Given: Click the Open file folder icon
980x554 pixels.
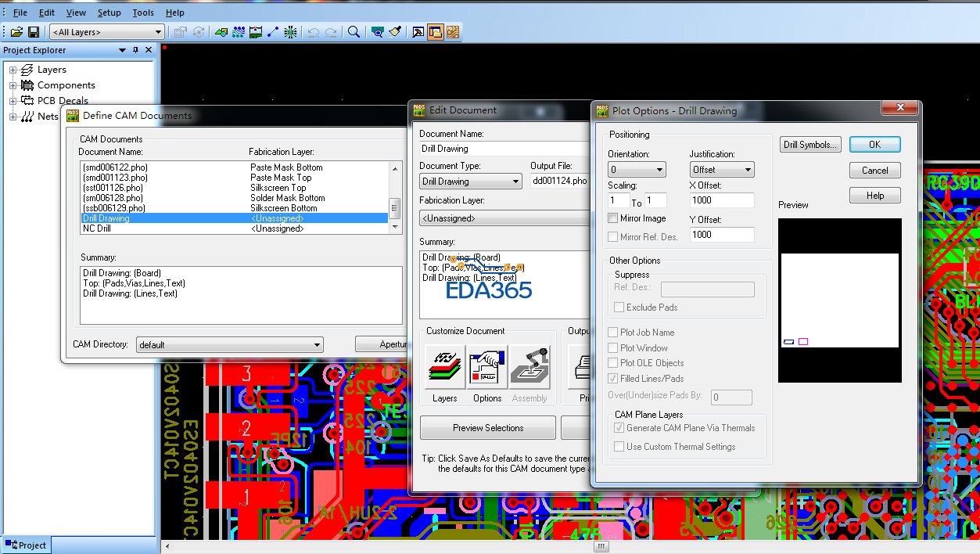Looking at the screenshot, I should (16, 32).
